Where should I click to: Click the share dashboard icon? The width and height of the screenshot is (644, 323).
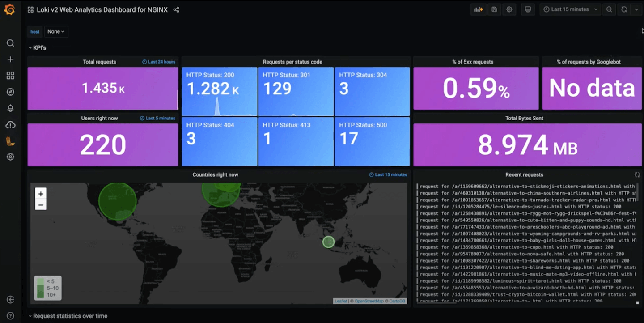(176, 9)
